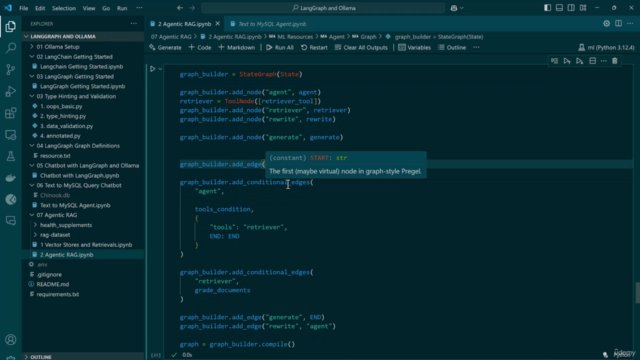
Task: Execute cell and below icon
Action: coord(580,61)
